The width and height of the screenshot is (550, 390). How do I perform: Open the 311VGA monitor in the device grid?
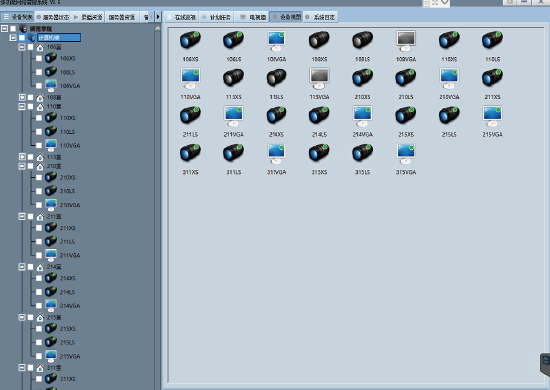click(276, 153)
